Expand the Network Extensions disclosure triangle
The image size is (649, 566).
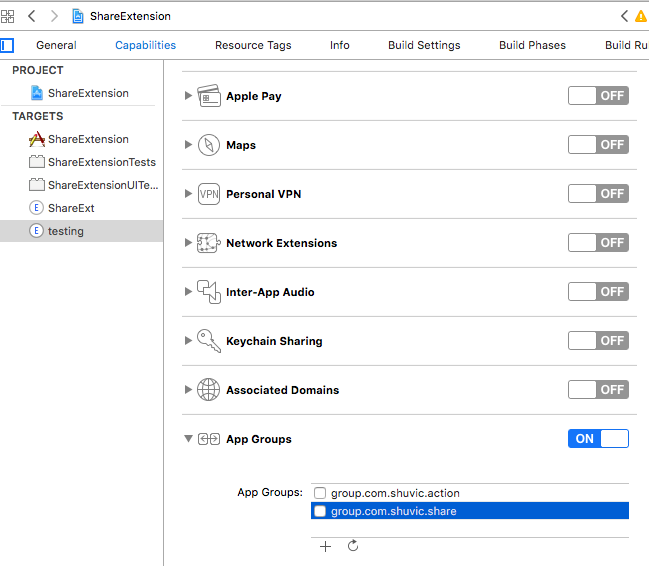point(188,243)
